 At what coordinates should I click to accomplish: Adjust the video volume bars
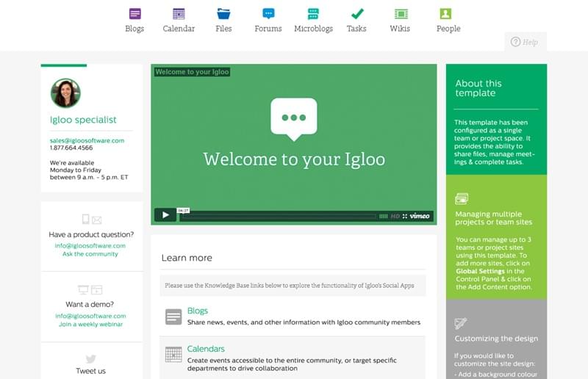[x=383, y=216]
